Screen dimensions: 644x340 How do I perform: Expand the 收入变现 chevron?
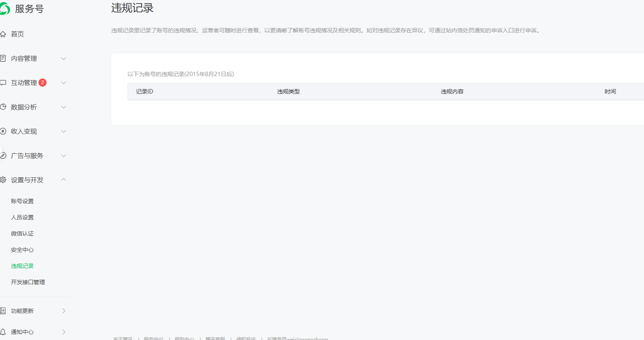(x=64, y=132)
